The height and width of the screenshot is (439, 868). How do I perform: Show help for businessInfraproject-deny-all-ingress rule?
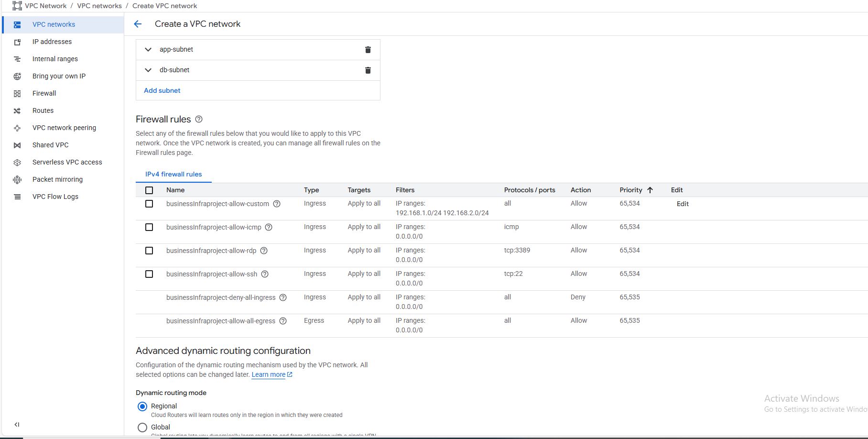click(283, 297)
